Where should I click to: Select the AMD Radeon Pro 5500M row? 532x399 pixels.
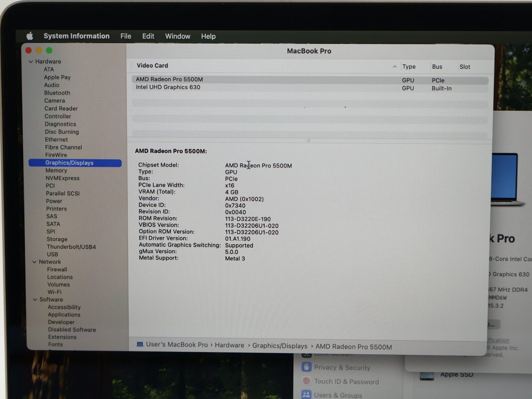pos(310,80)
